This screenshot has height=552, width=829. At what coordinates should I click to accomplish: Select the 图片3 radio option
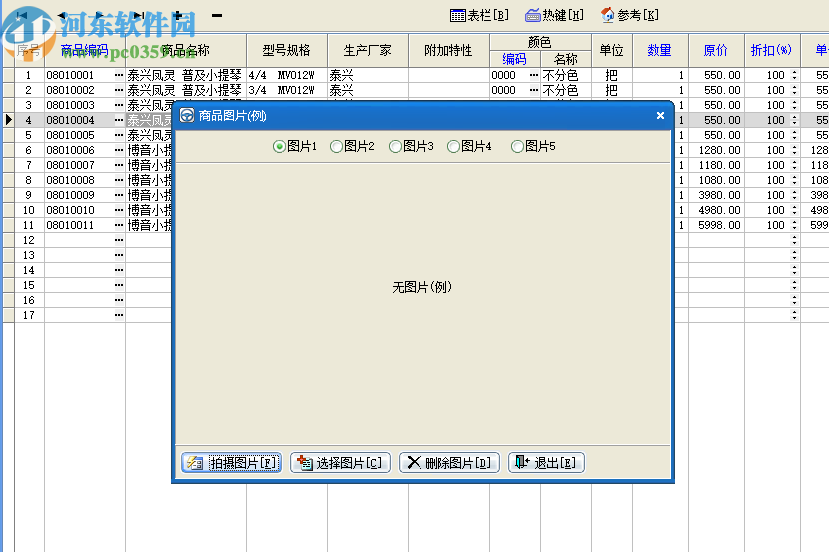pyautogui.click(x=411, y=146)
